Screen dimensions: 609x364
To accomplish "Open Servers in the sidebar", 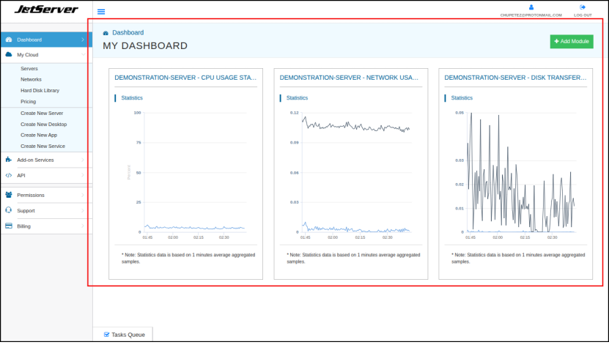I will pos(29,68).
